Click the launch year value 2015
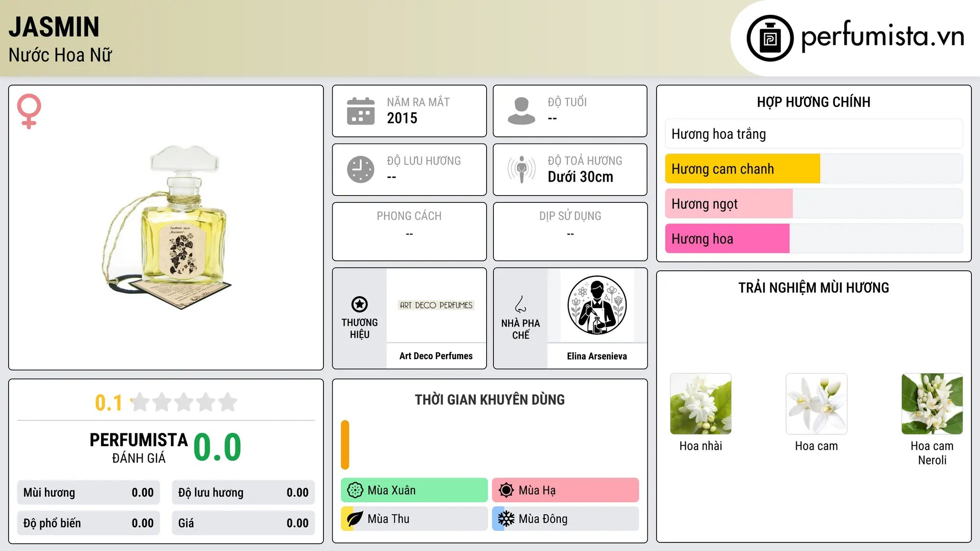980x551 pixels. point(402,118)
